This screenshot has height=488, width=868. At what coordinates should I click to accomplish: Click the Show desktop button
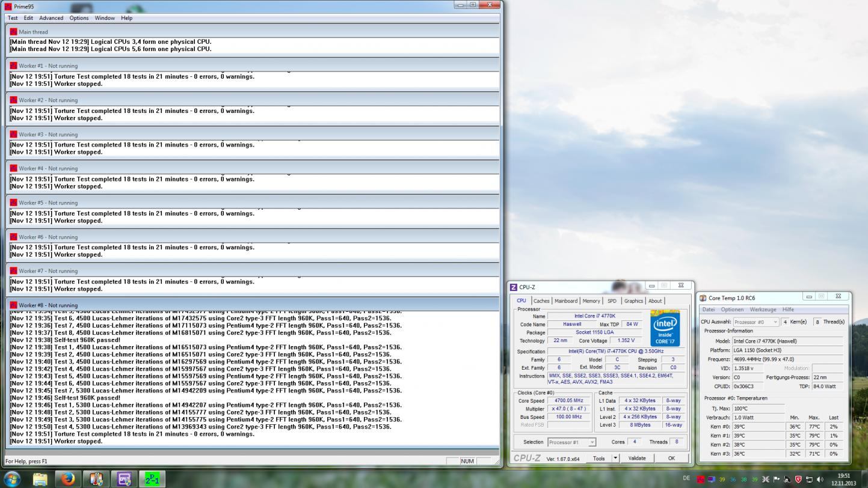click(864, 479)
